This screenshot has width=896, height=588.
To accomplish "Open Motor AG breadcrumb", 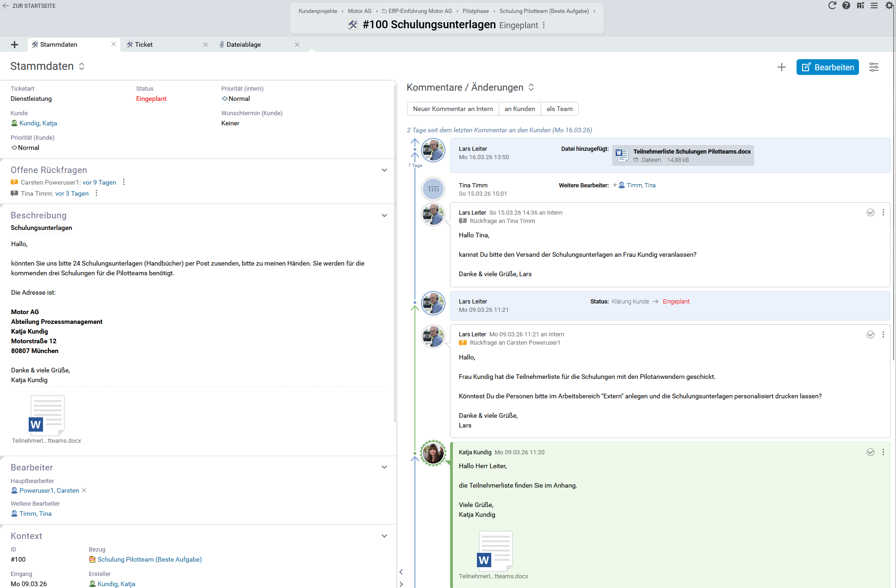I will click(359, 11).
